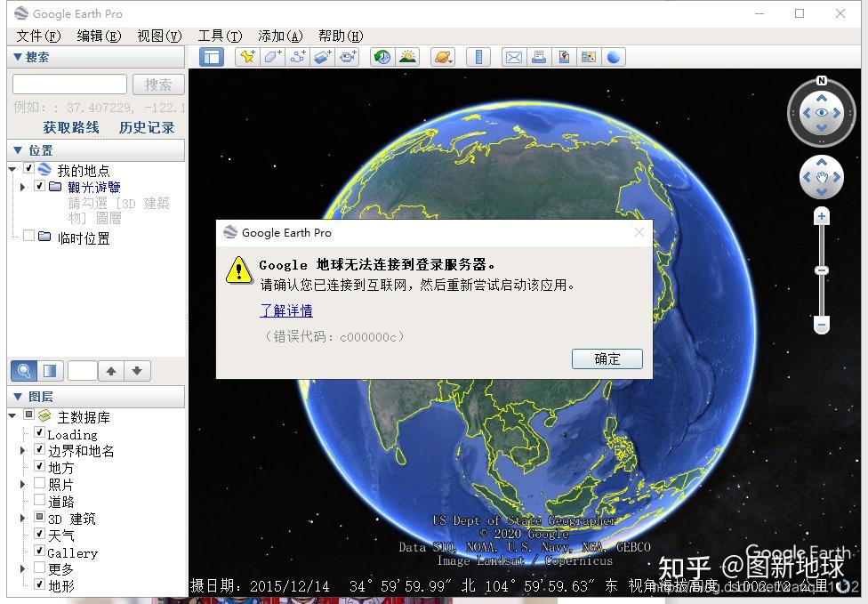Click the yellow warning icon in dialog

[239, 270]
